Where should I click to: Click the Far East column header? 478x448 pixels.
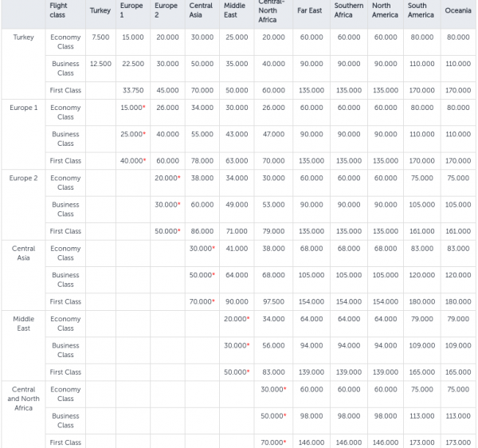tap(309, 10)
